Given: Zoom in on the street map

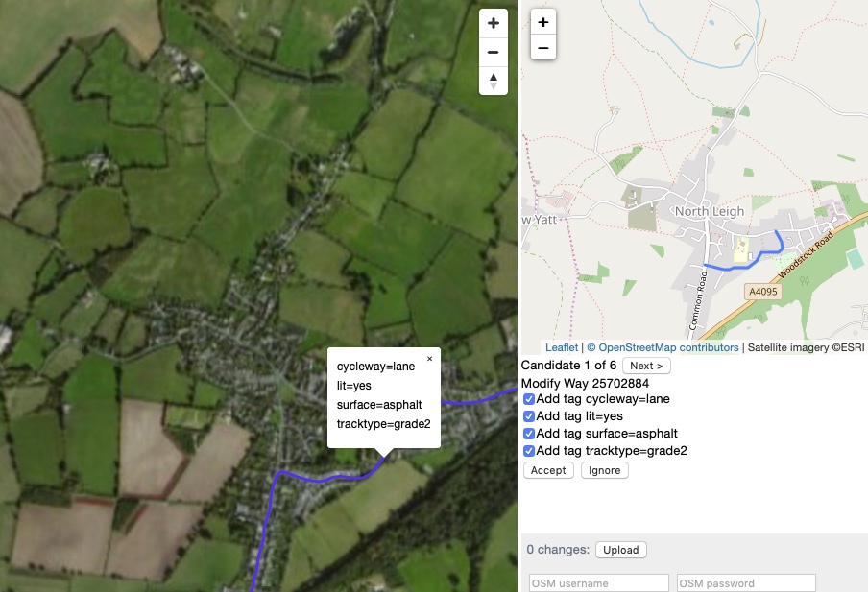Looking at the screenshot, I should (542, 21).
